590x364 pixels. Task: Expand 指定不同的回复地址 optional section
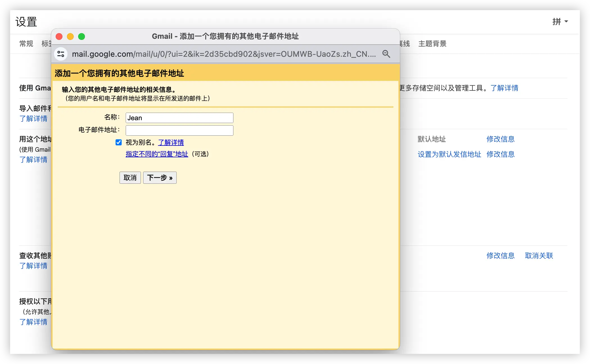tap(156, 154)
